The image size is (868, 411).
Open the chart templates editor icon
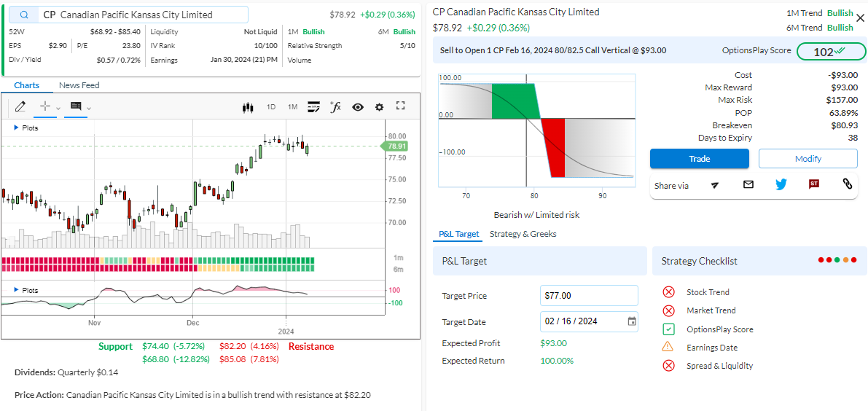pyautogui.click(x=314, y=107)
